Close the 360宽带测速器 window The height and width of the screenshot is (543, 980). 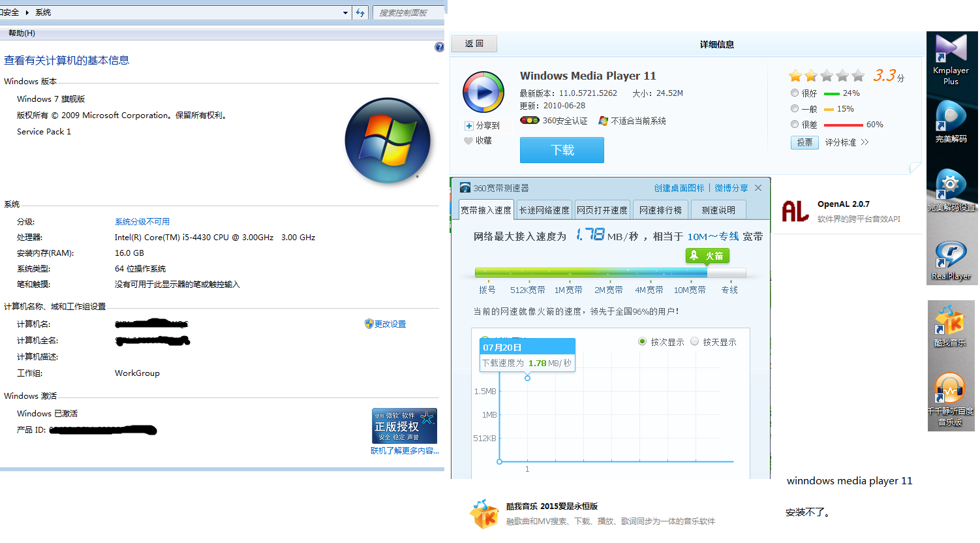coord(758,188)
